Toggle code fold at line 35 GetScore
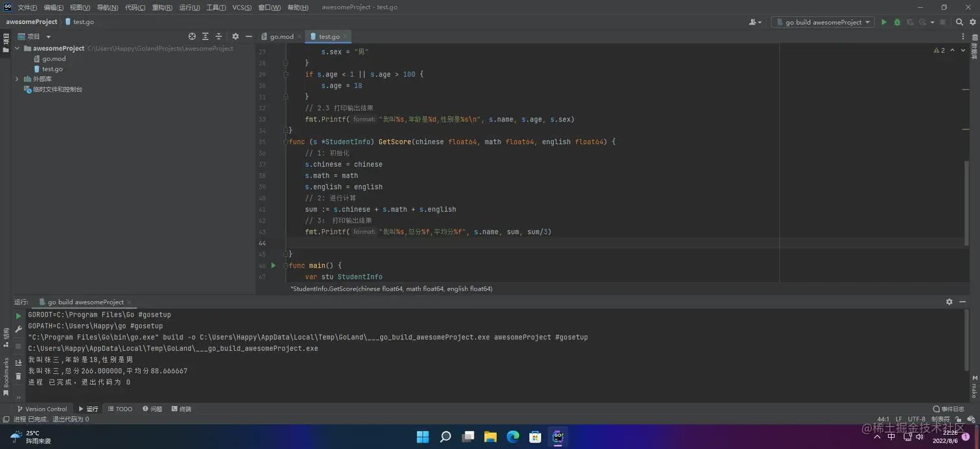980x449 pixels. tap(285, 142)
